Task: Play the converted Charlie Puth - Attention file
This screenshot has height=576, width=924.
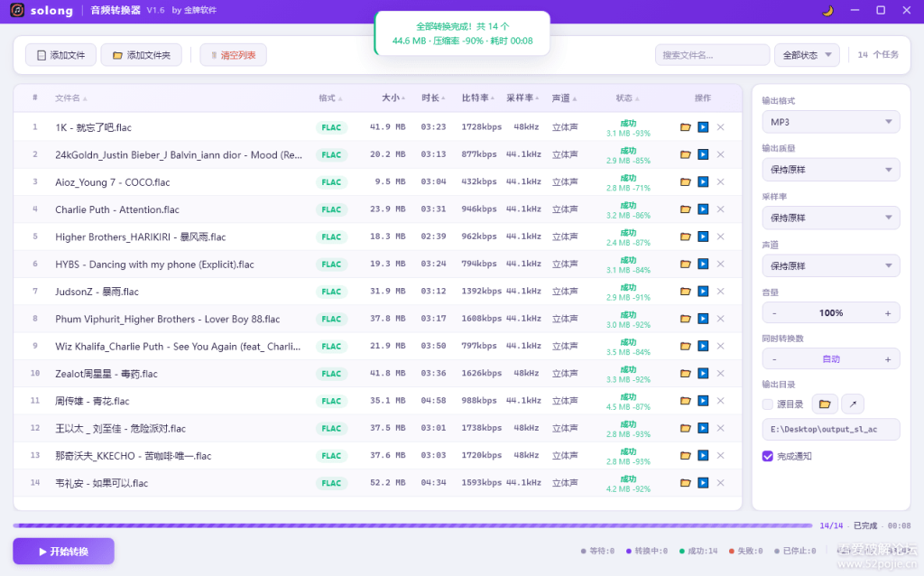Action: coord(705,209)
